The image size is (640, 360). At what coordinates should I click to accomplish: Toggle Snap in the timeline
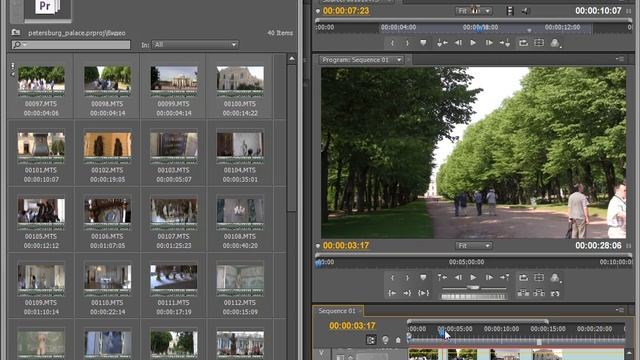[x=371, y=340]
